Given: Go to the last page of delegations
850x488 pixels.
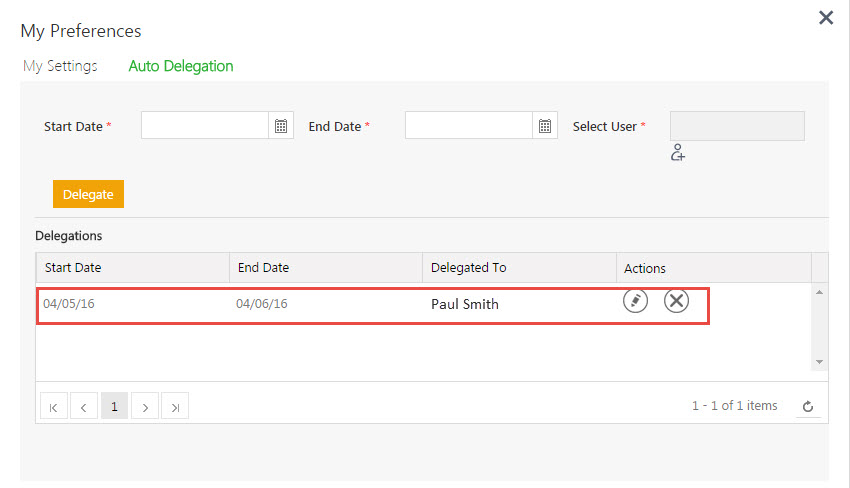Looking at the screenshot, I should click(x=175, y=407).
